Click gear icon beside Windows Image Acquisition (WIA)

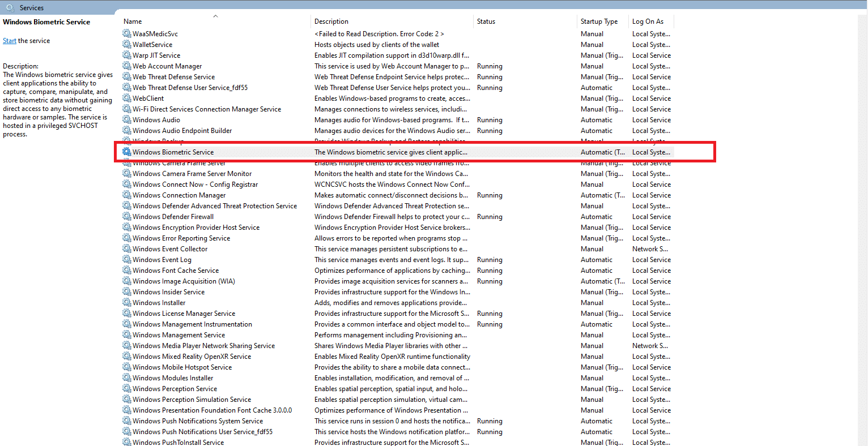[x=127, y=281]
